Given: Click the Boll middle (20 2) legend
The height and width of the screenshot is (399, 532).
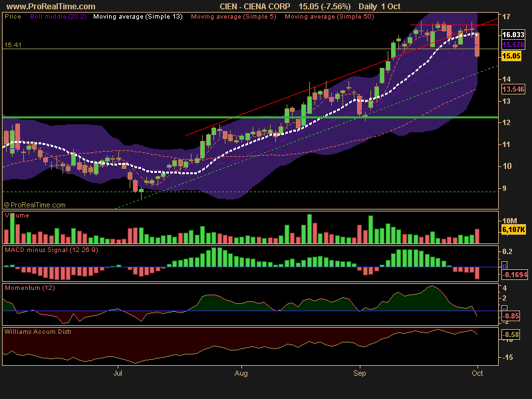Looking at the screenshot, I should (x=59, y=16).
